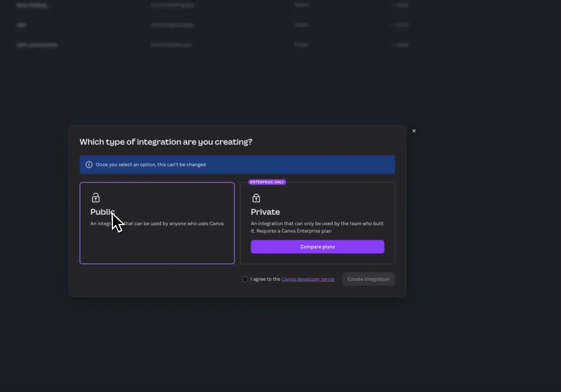
Task: Click the open padlock icon above Public
Action: (96, 197)
